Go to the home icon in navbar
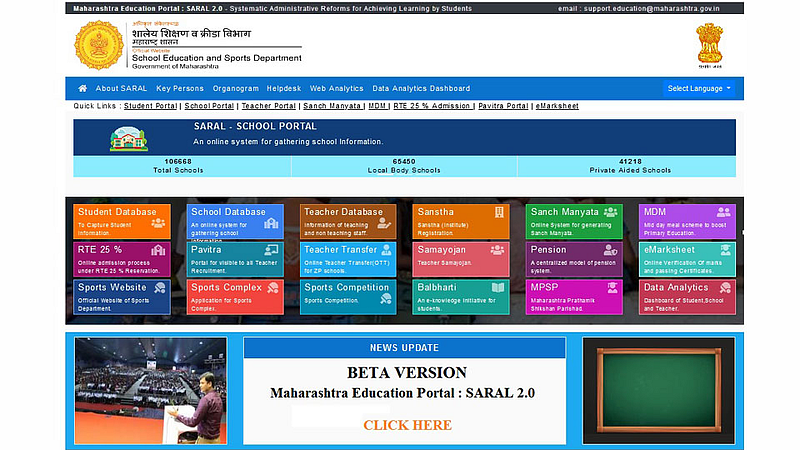800x450 pixels. click(83, 88)
